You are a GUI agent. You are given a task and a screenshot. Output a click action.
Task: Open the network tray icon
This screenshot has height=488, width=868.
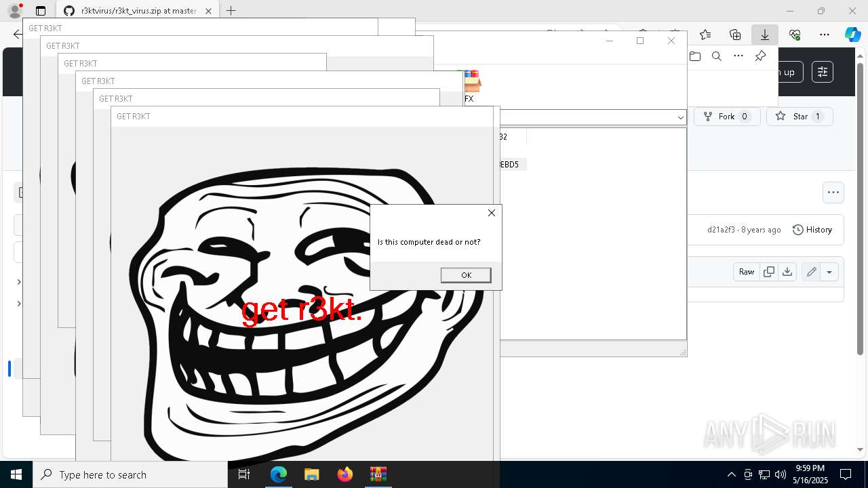click(764, 474)
